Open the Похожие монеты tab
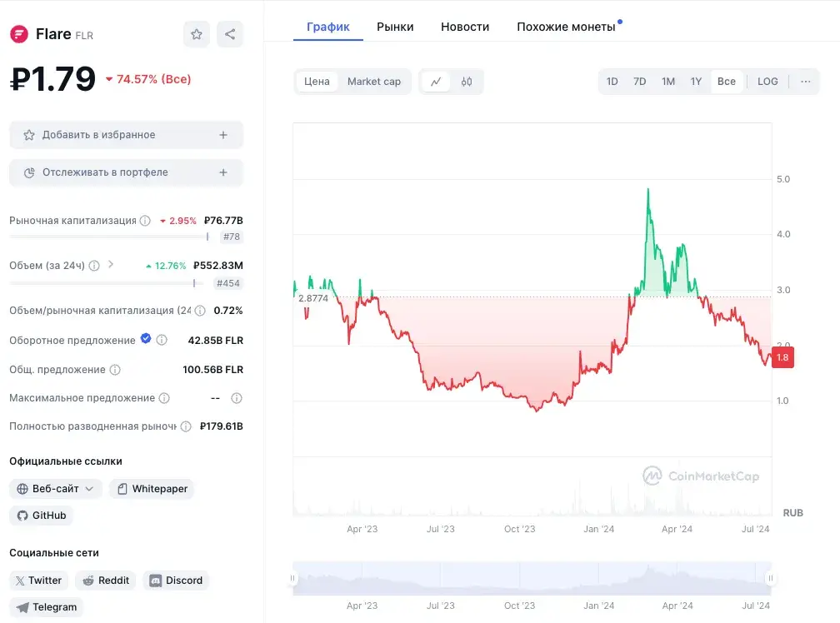The width and height of the screenshot is (840, 623). point(566,27)
